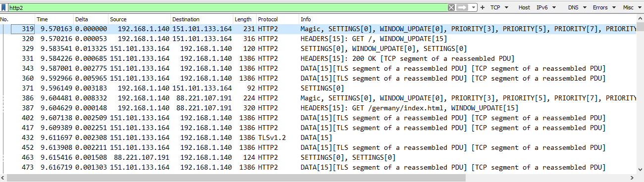Select packet number 473

pyautogui.click(x=28, y=167)
